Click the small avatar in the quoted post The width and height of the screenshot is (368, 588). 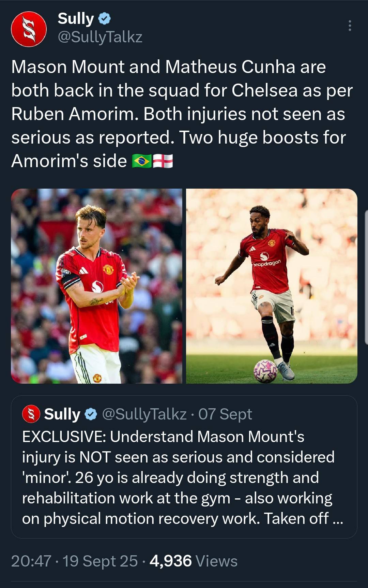click(x=31, y=414)
